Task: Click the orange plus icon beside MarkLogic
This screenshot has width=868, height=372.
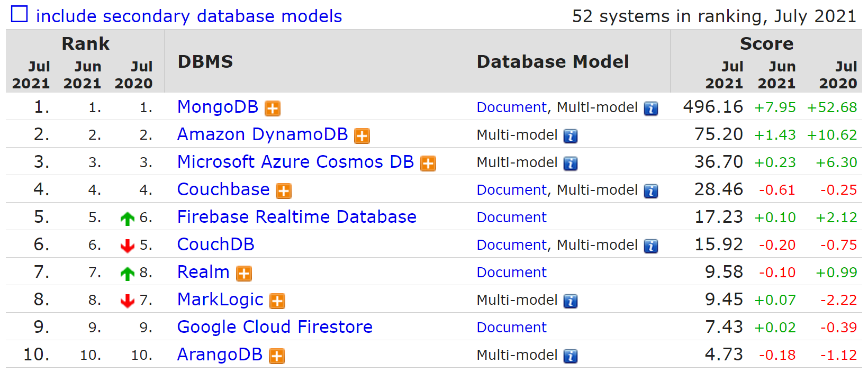Action: (277, 301)
